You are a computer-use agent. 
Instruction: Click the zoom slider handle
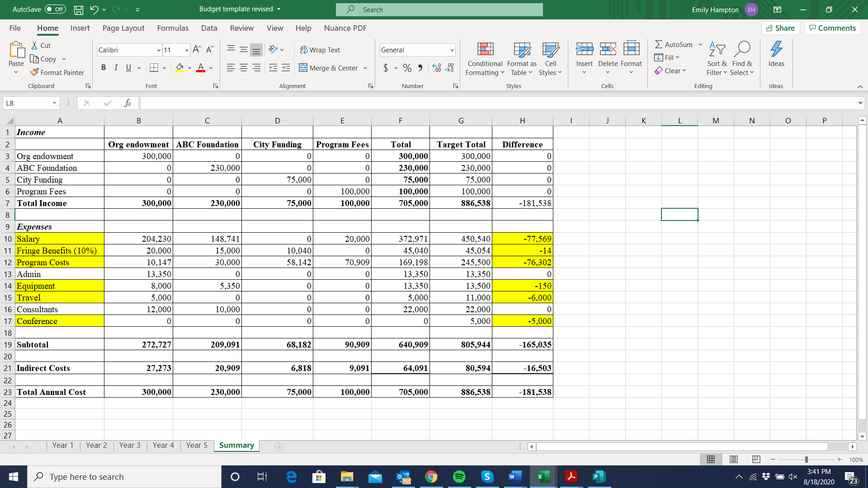806,460
